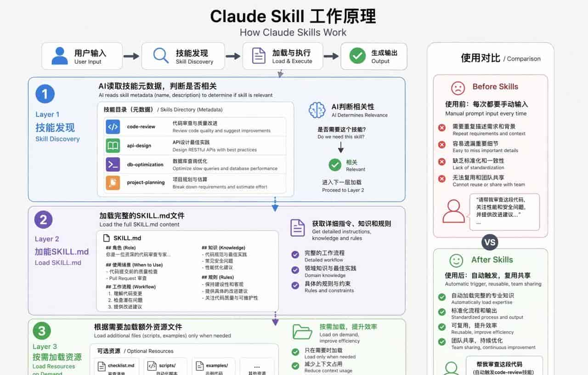Click the project-planning skill name

click(146, 183)
